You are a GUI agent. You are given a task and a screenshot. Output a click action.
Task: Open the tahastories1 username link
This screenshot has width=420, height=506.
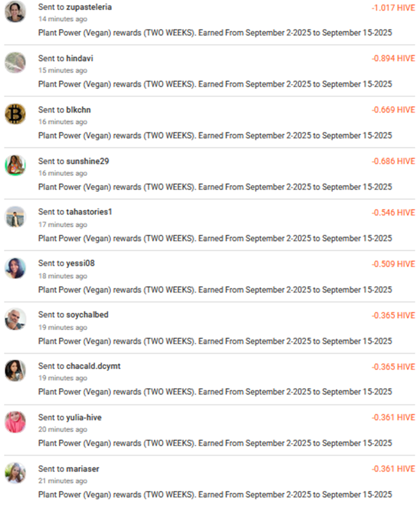click(89, 212)
